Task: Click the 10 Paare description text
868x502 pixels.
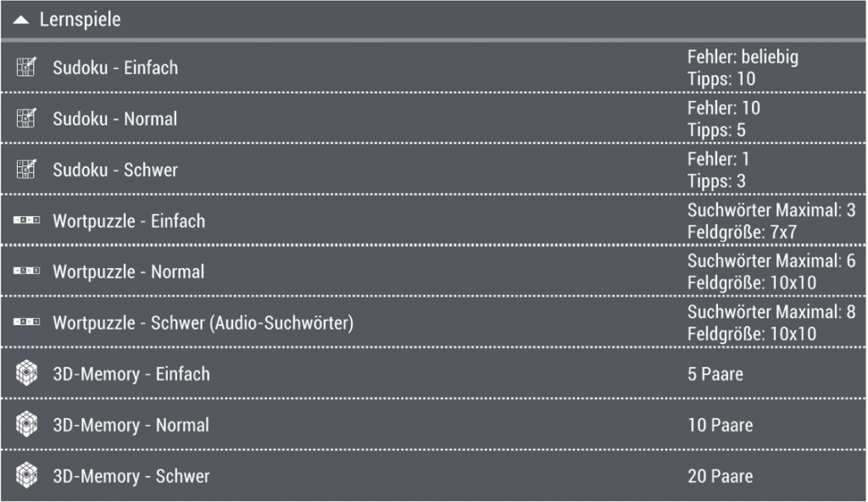Action: coord(720,425)
